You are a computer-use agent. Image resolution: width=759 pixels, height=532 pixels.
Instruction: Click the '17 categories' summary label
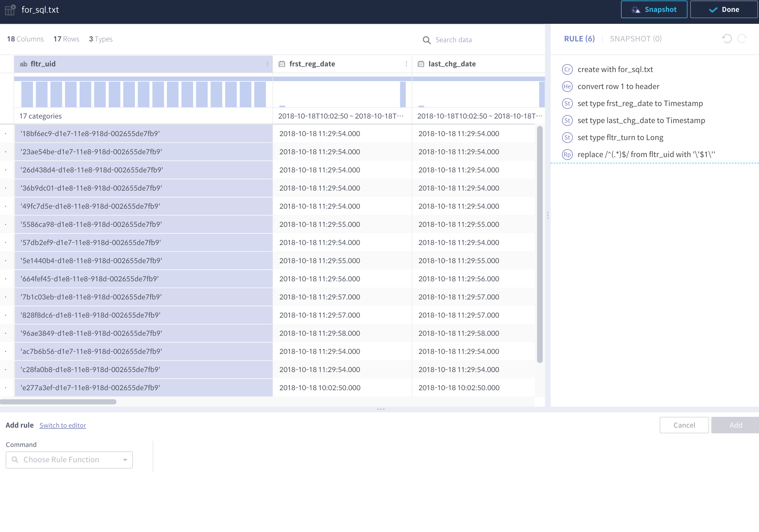click(x=40, y=116)
